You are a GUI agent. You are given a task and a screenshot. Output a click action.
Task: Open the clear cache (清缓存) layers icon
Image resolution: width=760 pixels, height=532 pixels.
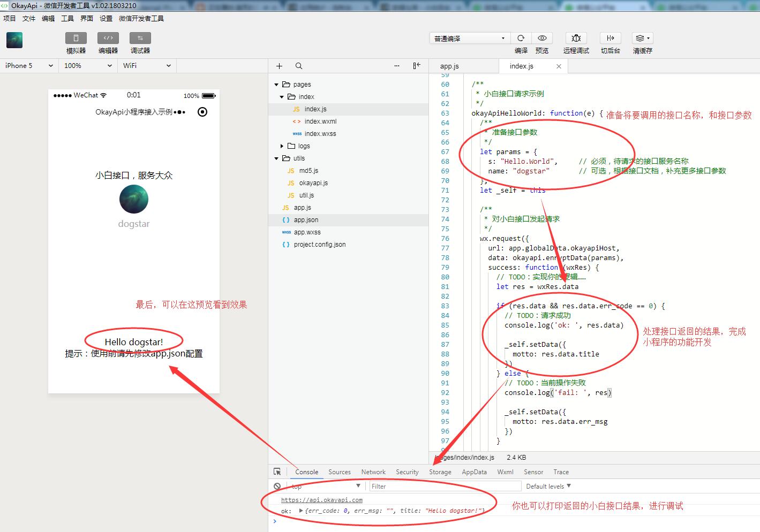point(642,38)
